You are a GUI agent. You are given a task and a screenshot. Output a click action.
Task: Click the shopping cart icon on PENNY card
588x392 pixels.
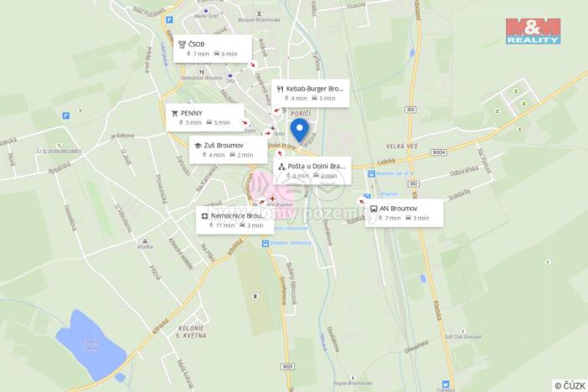pyautogui.click(x=174, y=113)
